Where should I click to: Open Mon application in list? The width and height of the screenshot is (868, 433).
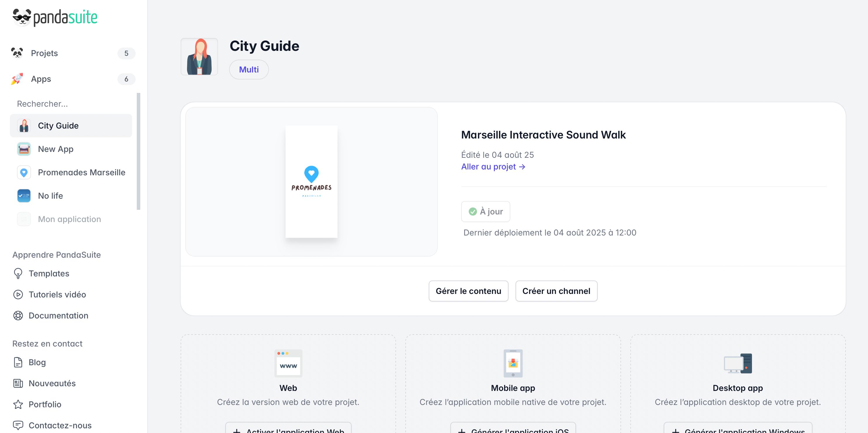coord(69,219)
